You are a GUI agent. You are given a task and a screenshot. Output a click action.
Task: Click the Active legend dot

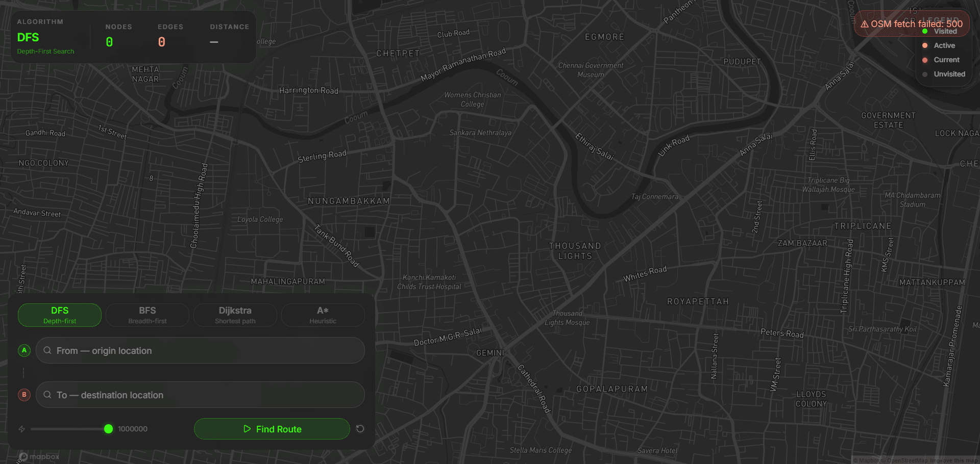click(x=925, y=45)
